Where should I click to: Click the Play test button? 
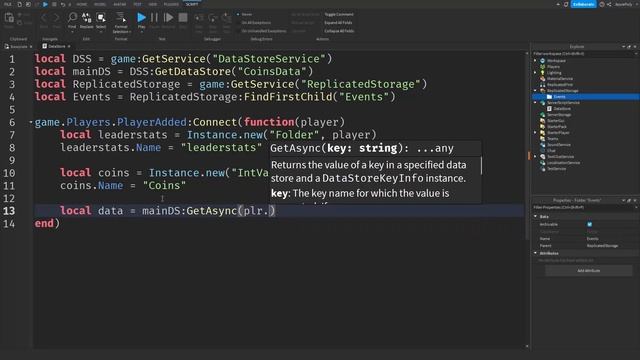[141, 18]
